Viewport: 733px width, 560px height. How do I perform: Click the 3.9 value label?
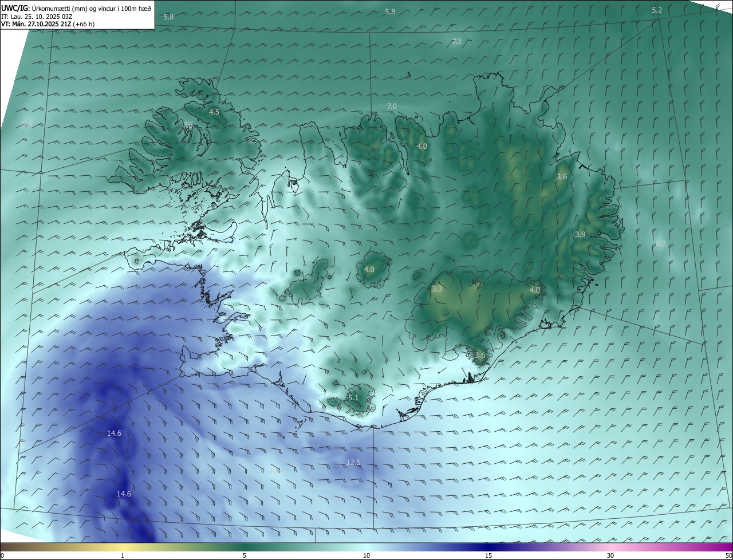click(580, 235)
